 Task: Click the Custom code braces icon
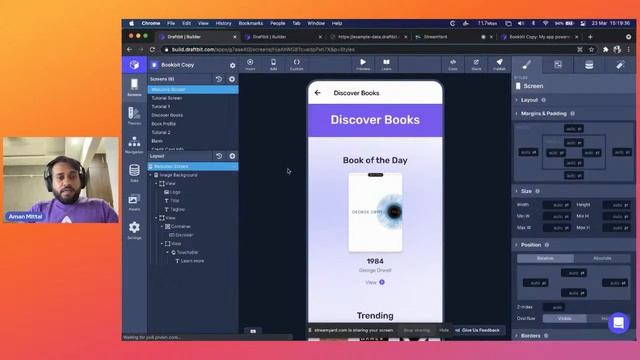(x=297, y=64)
